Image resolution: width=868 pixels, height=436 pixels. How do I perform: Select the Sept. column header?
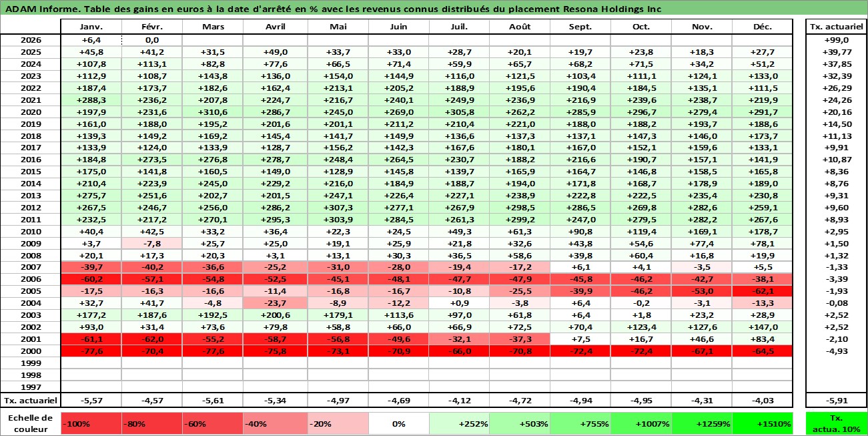tap(580, 27)
